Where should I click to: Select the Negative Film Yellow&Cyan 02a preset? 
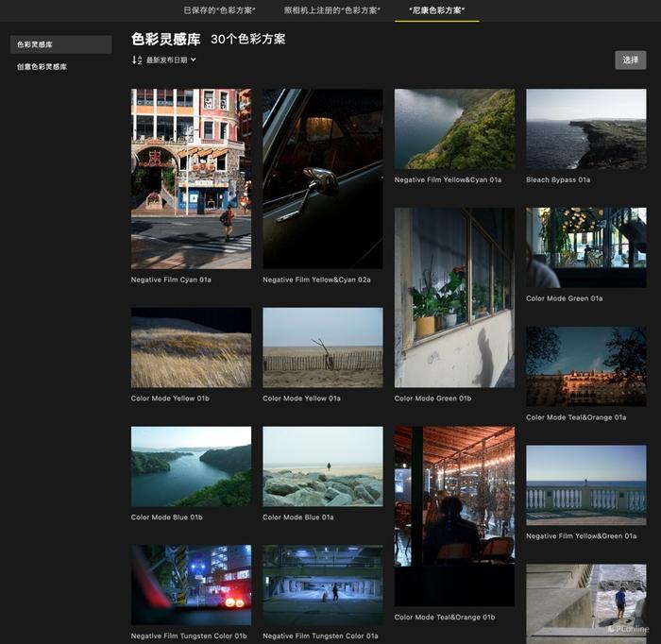coord(323,178)
